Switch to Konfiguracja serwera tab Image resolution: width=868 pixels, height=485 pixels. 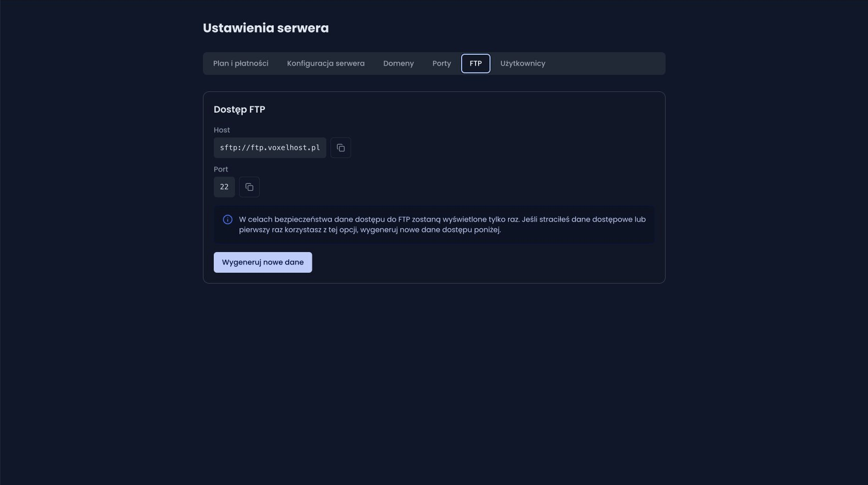coord(326,64)
